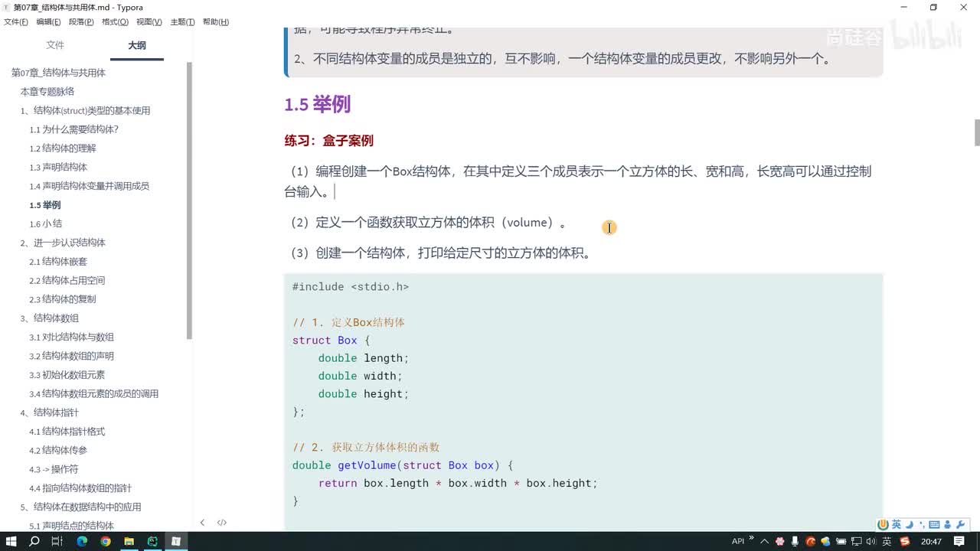Jump to outline section 3、结构体数组
This screenshot has height=551, width=980.
[x=49, y=318]
